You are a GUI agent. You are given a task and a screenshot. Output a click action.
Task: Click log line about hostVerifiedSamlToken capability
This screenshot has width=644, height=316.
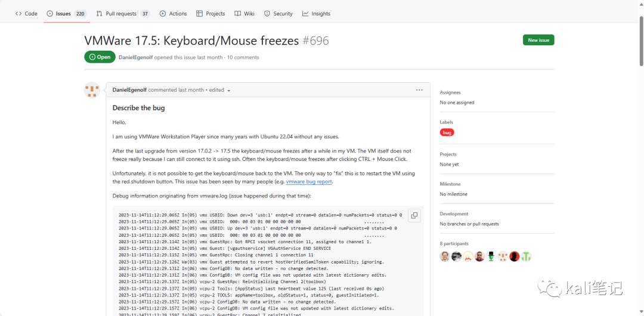click(x=252, y=262)
